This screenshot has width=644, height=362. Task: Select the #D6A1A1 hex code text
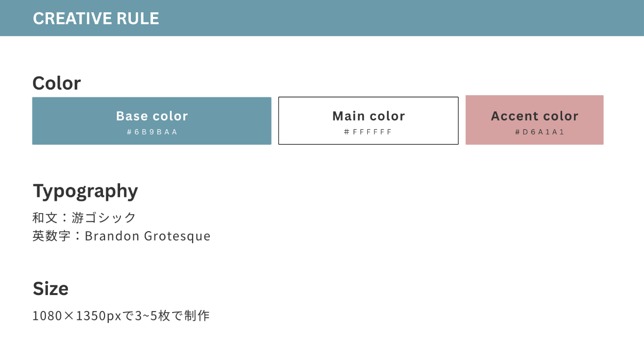coord(539,132)
